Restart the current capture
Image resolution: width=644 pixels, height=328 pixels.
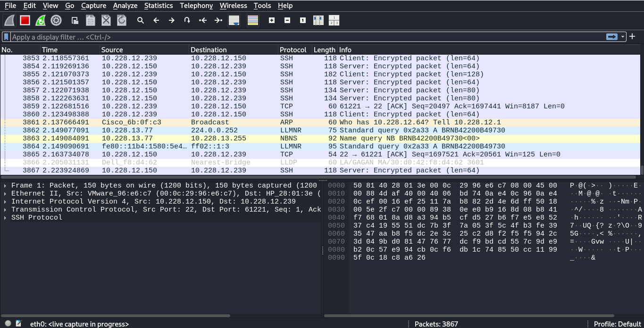41,20
